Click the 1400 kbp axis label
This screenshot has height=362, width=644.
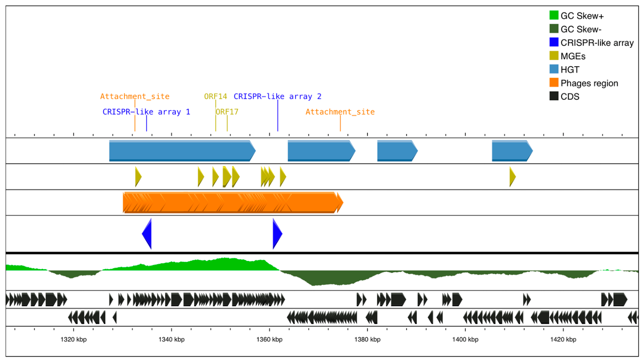(x=465, y=340)
